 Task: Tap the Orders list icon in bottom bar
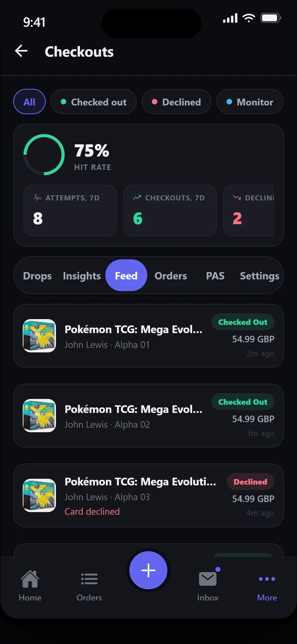(x=89, y=579)
